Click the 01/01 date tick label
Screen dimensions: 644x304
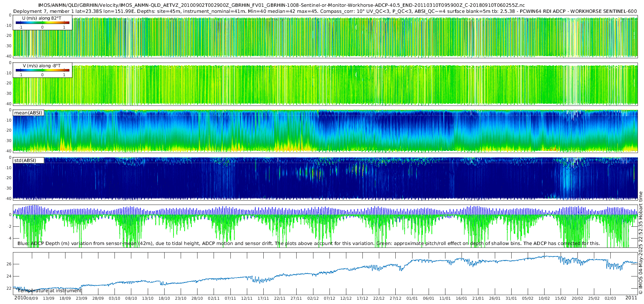point(412,298)
